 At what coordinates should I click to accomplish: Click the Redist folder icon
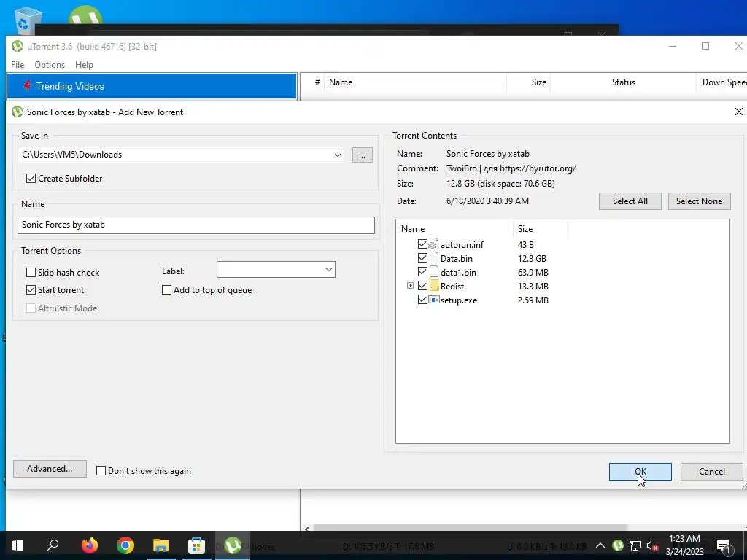434,286
